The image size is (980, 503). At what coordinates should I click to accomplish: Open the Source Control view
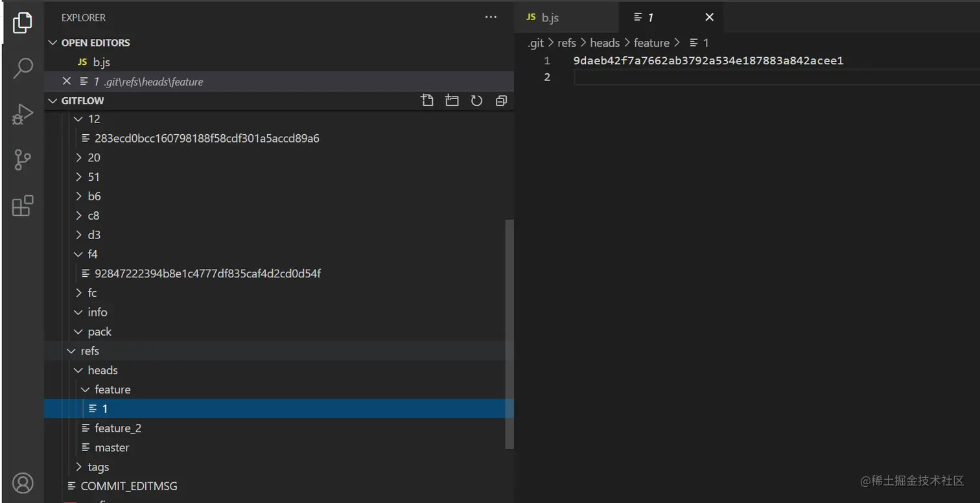[23, 159]
